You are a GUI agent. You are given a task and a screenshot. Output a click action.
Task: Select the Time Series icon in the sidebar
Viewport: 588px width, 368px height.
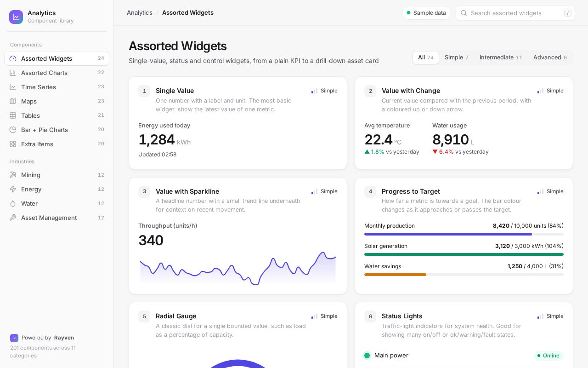pyautogui.click(x=13, y=87)
